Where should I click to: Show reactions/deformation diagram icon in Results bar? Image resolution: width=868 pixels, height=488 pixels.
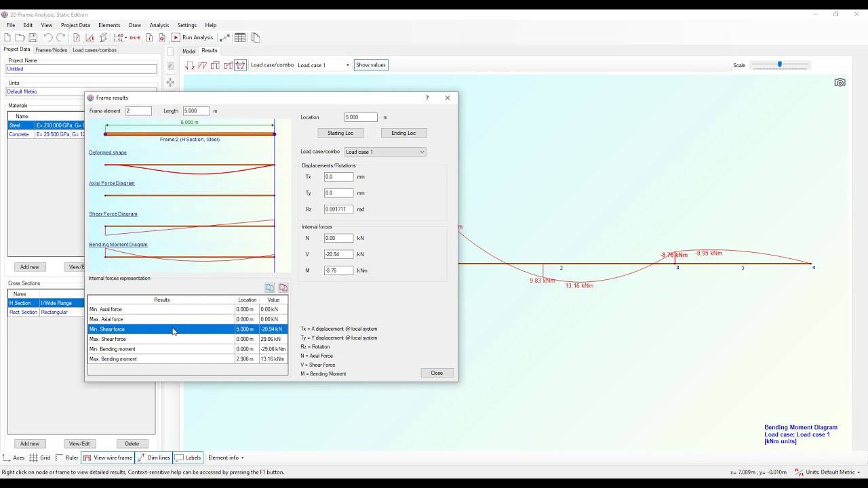coord(190,65)
